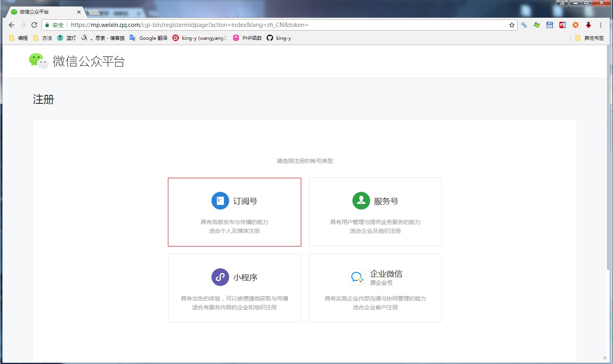Open the PHP函数 bookmark

click(x=247, y=38)
